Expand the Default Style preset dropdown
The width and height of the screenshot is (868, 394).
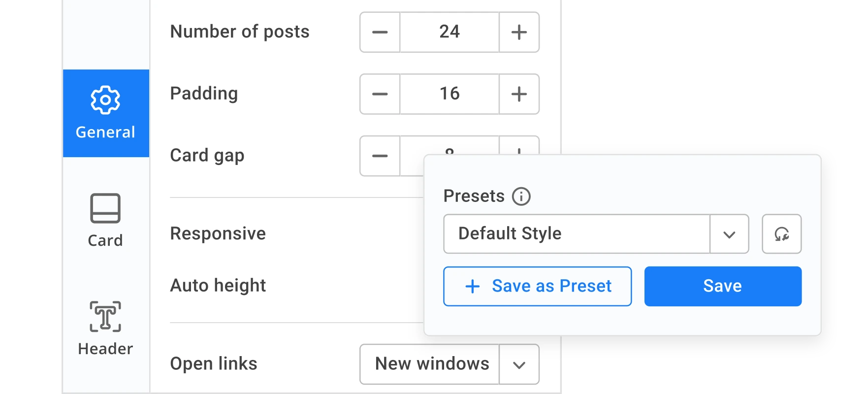[x=729, y=234]
